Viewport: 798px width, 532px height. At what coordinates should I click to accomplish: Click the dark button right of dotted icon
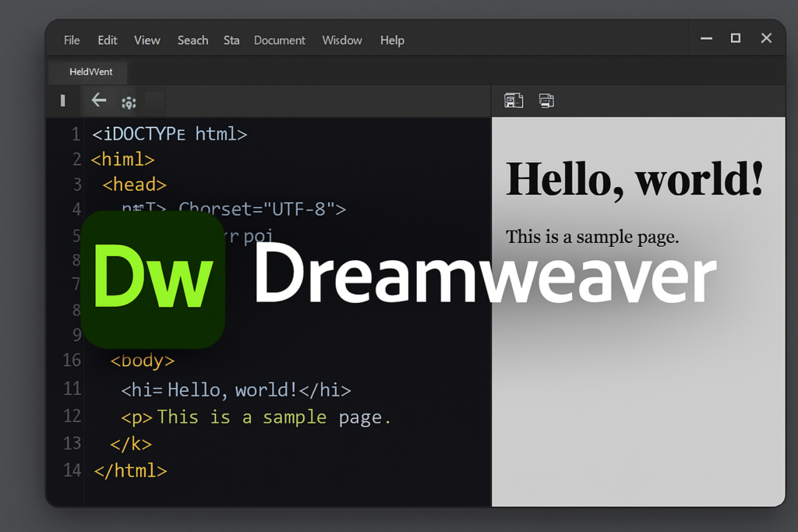coord(154,99)
